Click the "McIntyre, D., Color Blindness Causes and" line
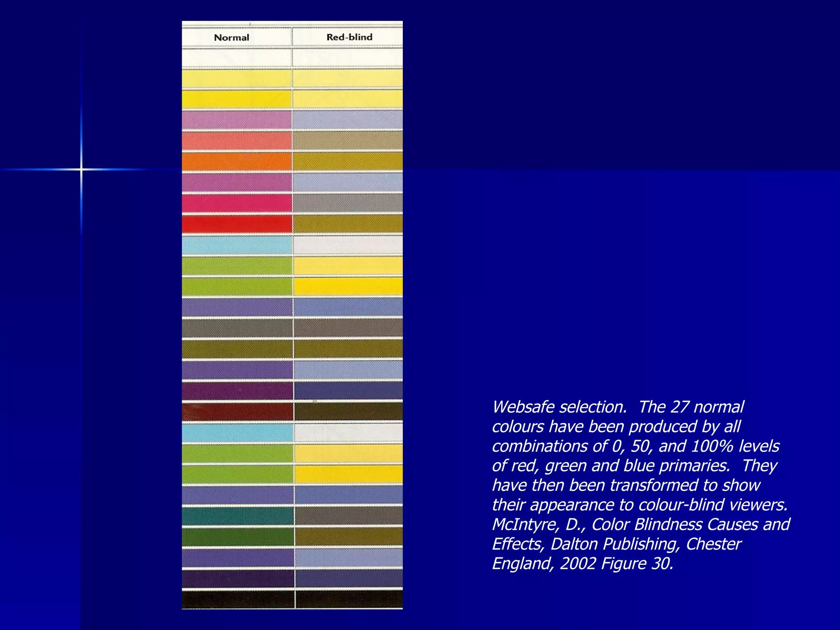 [641, 524]
